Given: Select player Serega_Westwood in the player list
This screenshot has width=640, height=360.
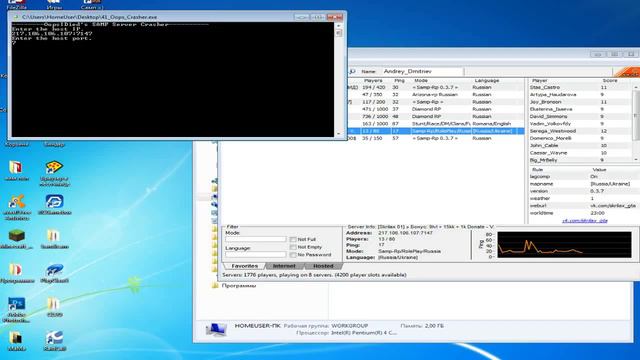Looking at the screenshot, I should (x=580, y=131).
